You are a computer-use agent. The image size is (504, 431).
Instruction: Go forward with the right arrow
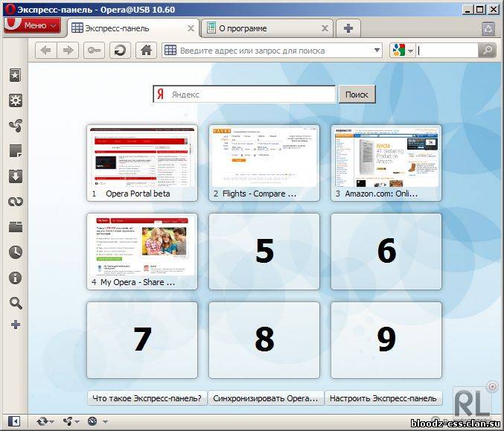pyautogui.click(x=68, y=51)
